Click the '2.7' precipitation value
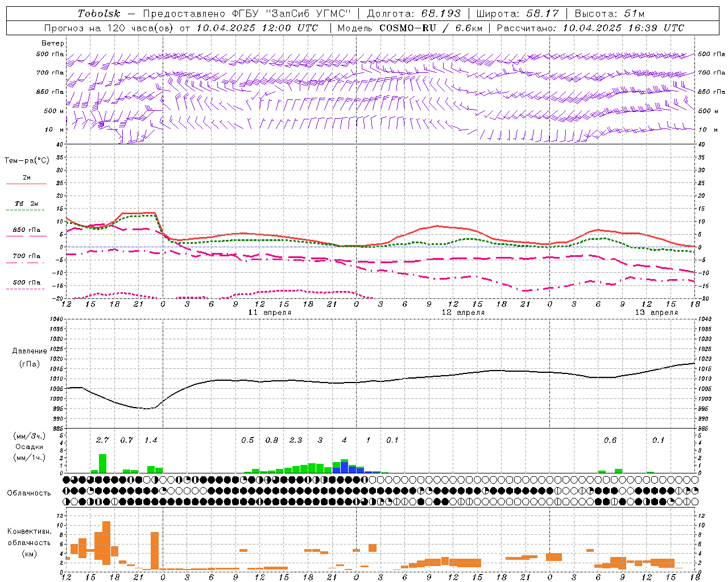728x582 pixels. point(102,440)
